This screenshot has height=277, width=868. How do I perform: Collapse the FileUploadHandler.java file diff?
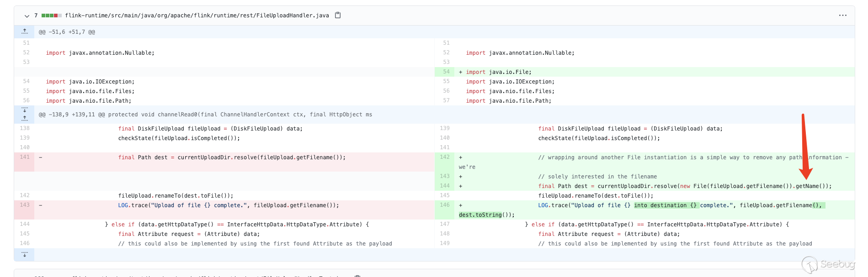pyautogui.click(x=27, y=16)
